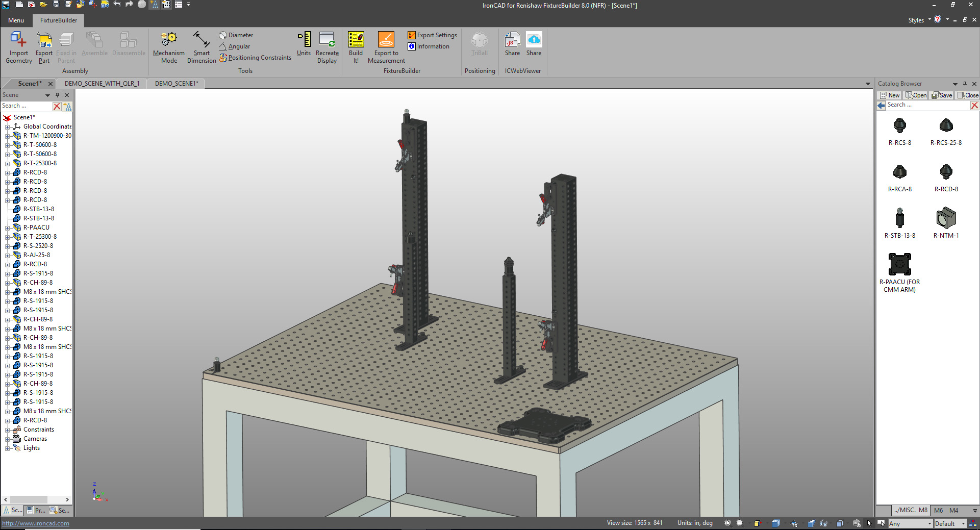Click Open in Catalog Browser
980x530 pixels.
[916, 95]
